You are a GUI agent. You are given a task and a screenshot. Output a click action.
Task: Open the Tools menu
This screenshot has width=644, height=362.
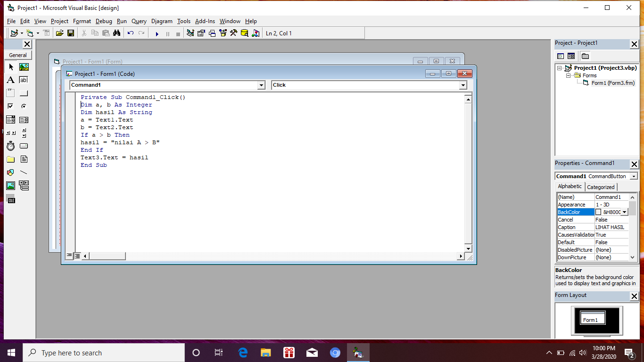pos(184,21)
